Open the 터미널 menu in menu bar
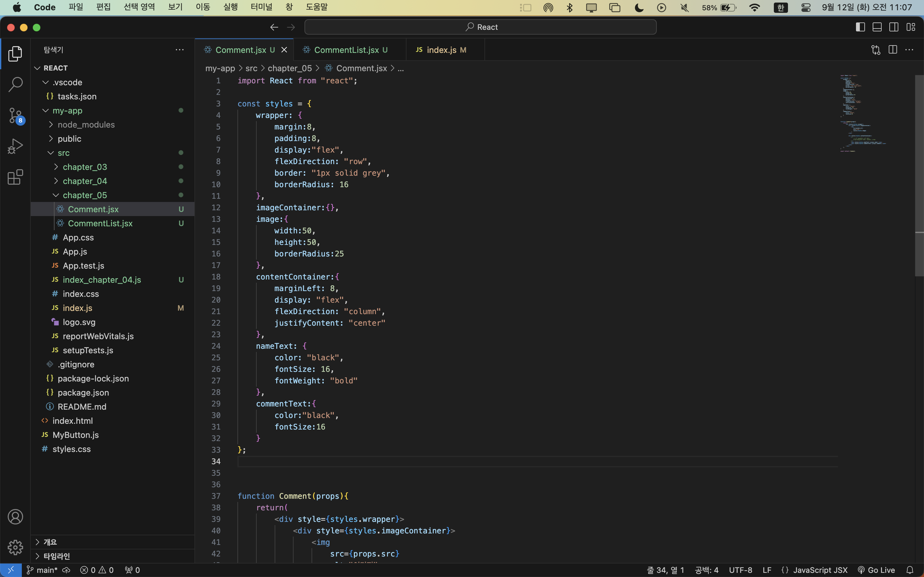The height and width of the screenshot is (577, 924). point(261,7)
